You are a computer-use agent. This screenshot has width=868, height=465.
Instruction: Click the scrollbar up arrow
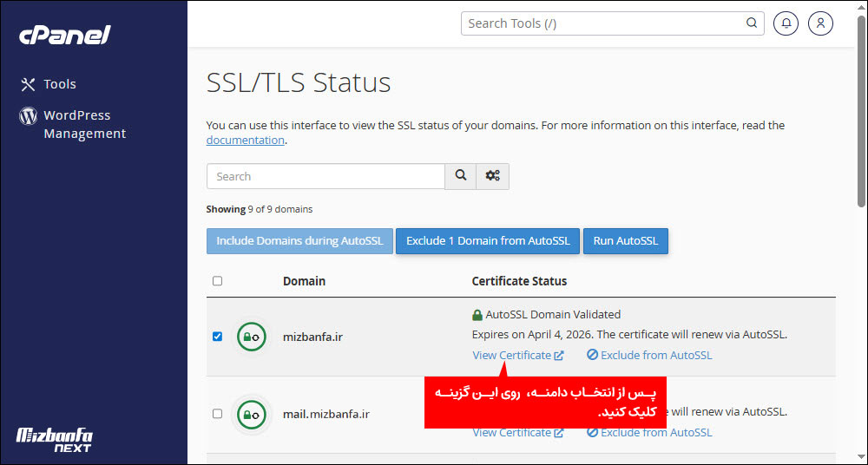[x=861, y=7]
